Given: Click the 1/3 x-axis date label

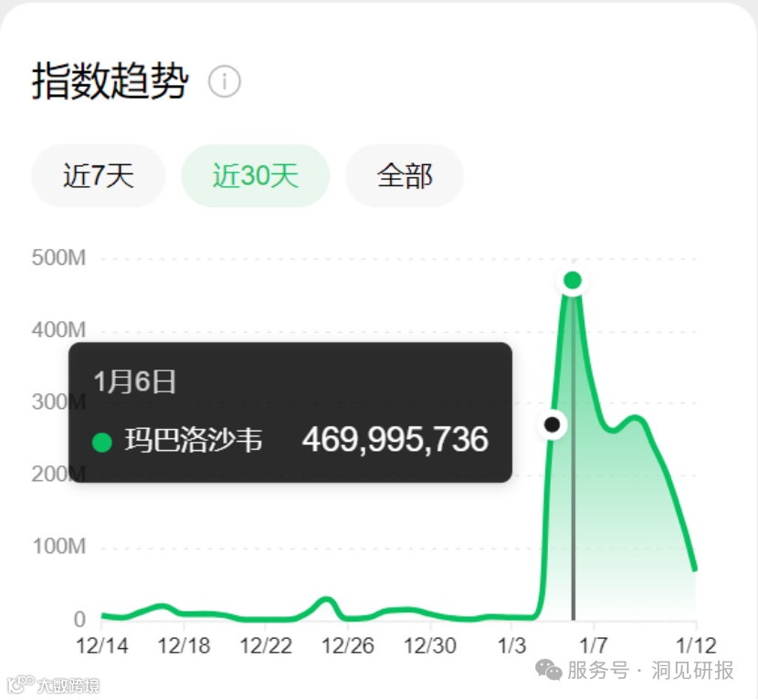Looking at the screenshot, I should [x=511, y=645].
